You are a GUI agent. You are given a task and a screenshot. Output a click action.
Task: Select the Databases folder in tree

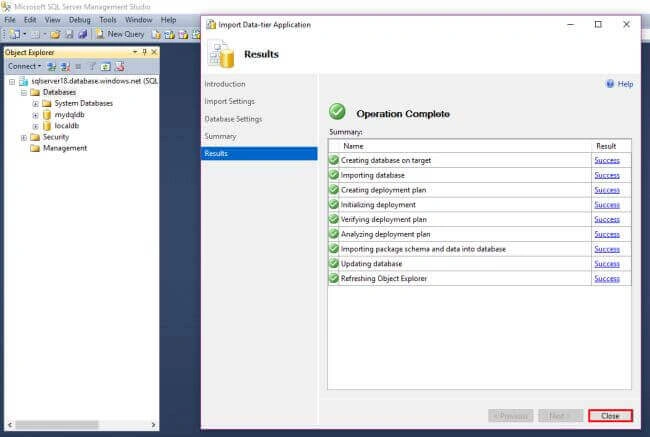pyautogui.click(x=59, y=92)
